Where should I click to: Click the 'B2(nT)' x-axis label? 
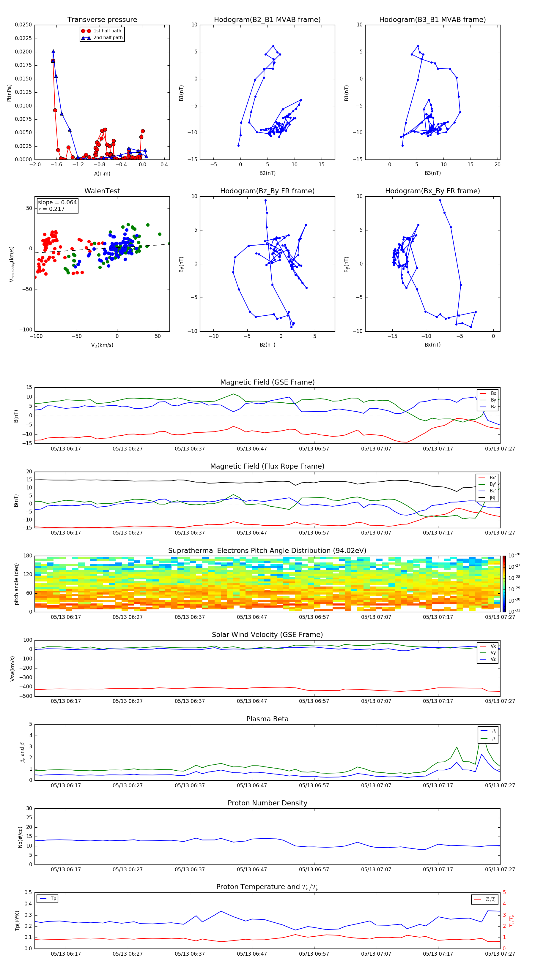pyautogui.click(x=267, y=173)
